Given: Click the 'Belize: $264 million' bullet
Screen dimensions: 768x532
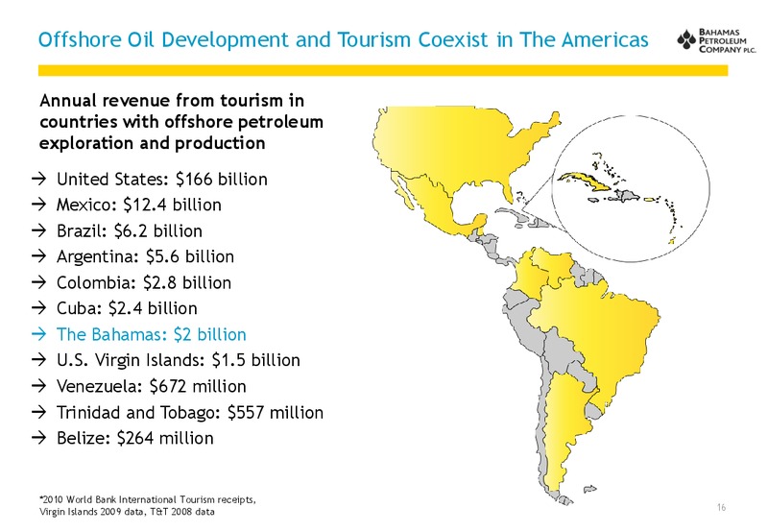Looking at the screenshot, I should 134,438.
